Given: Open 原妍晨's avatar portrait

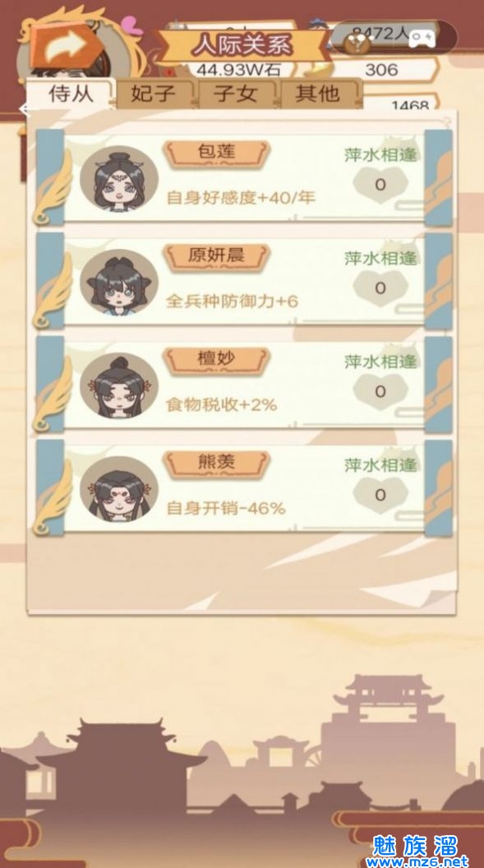Looking at the screenshot, I should pos(119,282).
